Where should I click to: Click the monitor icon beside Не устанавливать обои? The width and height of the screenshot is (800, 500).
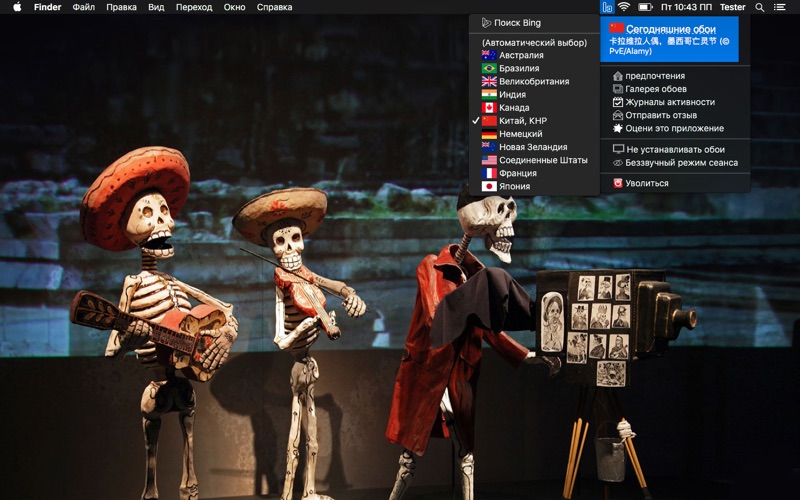[x=618, y=149]
